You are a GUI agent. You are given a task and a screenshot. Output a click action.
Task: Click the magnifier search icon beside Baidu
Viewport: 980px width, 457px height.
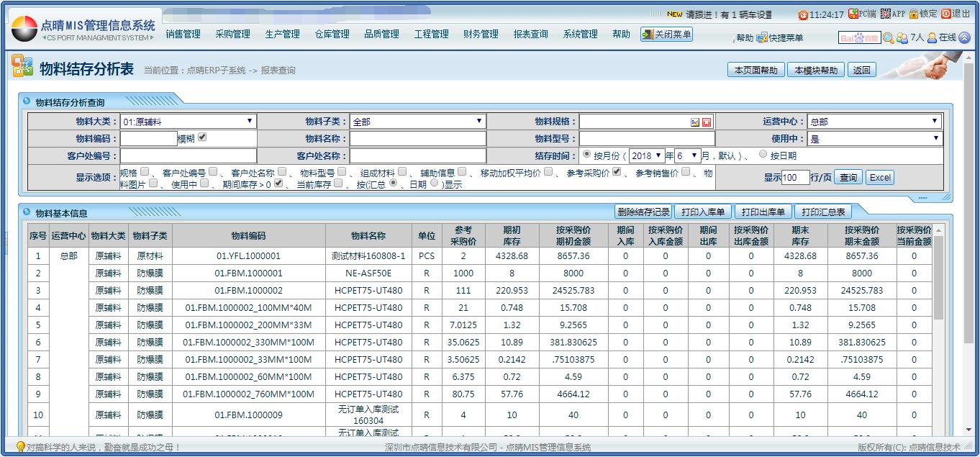pos(889,38)
